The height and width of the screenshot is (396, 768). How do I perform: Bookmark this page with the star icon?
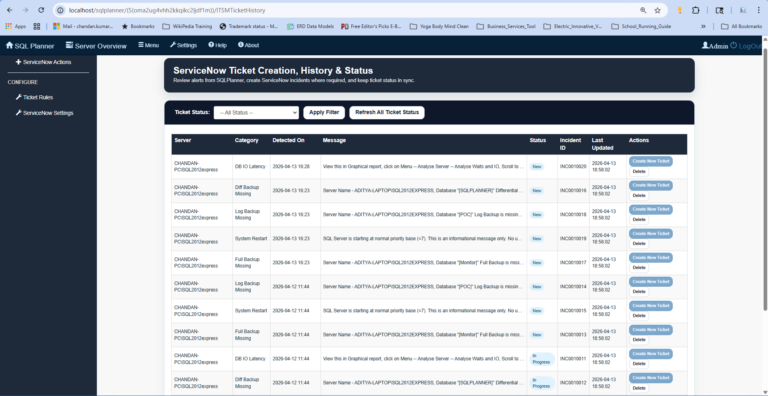(x=657, y=10)
